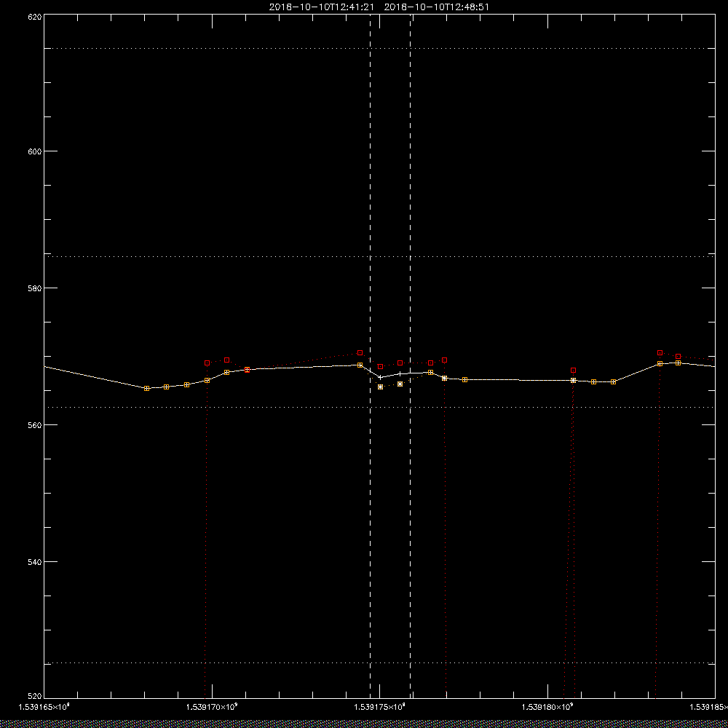728x728 pixels.
Task: Pick the rightmost orange square data marker
Action: tap(678, 363)
